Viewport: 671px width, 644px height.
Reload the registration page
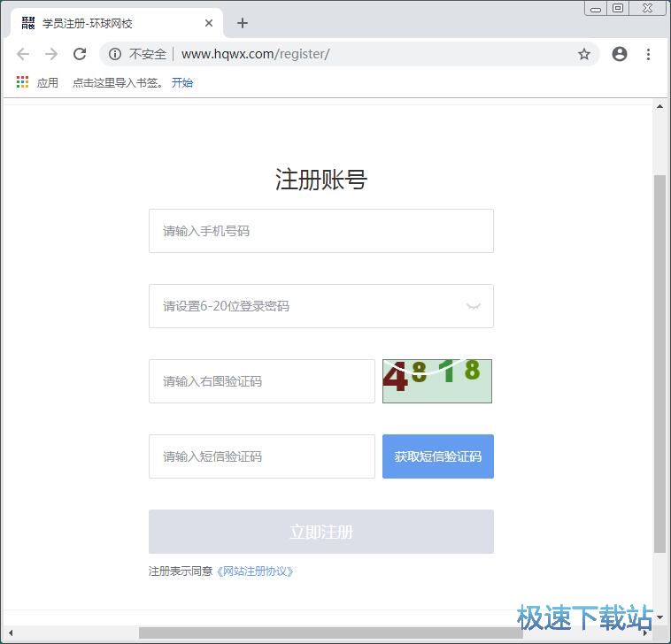click(80, 54)
